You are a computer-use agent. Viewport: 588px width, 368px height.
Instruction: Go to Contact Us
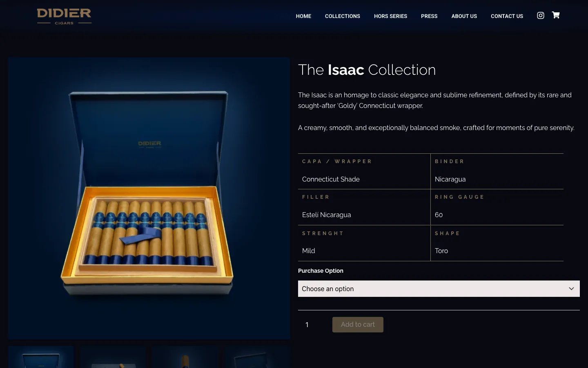tap(507, 16)
